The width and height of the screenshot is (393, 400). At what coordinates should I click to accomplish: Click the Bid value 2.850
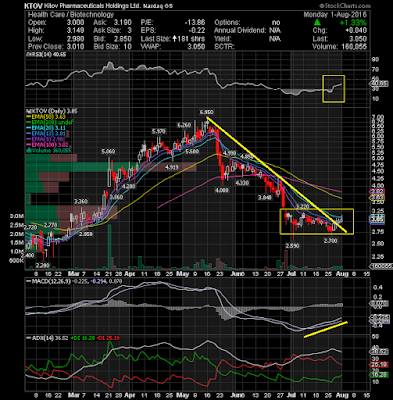(x=122, y=39)
